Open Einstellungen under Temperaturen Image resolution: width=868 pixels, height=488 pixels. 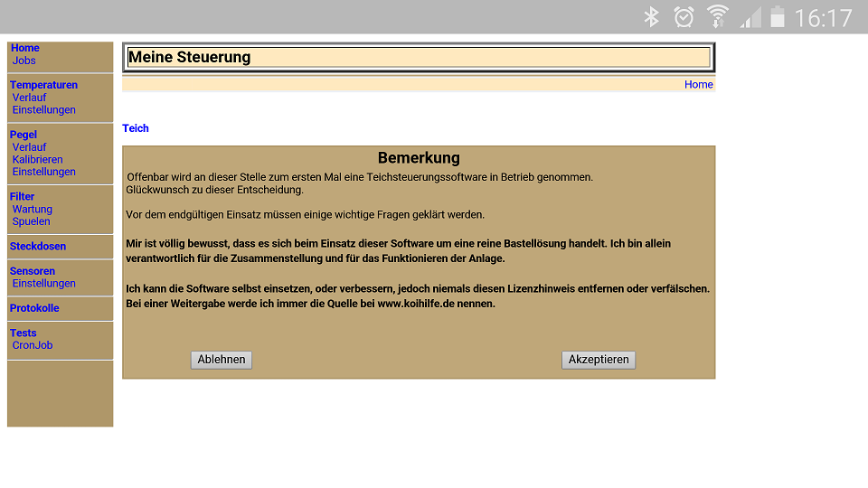click(43, 110)
